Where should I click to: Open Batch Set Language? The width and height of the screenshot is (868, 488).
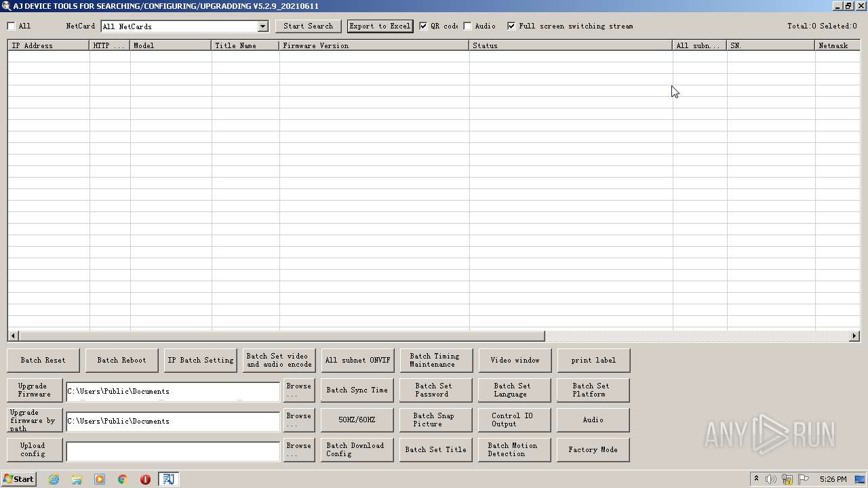click(x=515, y=390)
